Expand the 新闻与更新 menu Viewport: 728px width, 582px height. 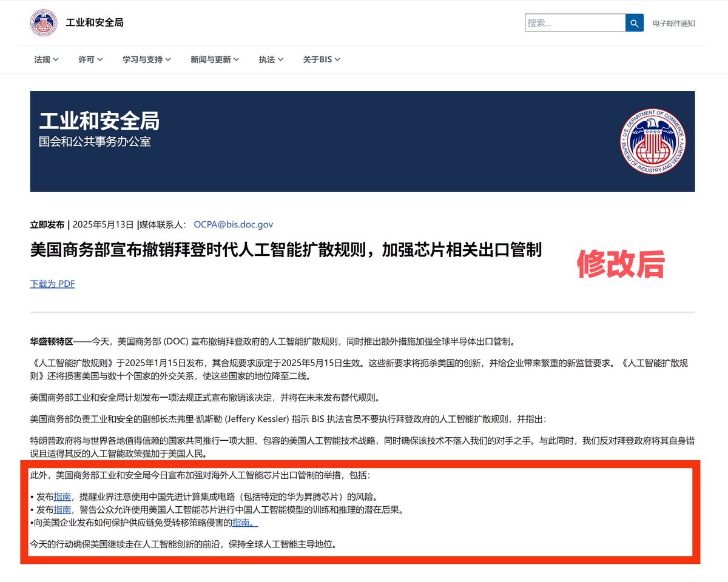[x=215, y=59]
